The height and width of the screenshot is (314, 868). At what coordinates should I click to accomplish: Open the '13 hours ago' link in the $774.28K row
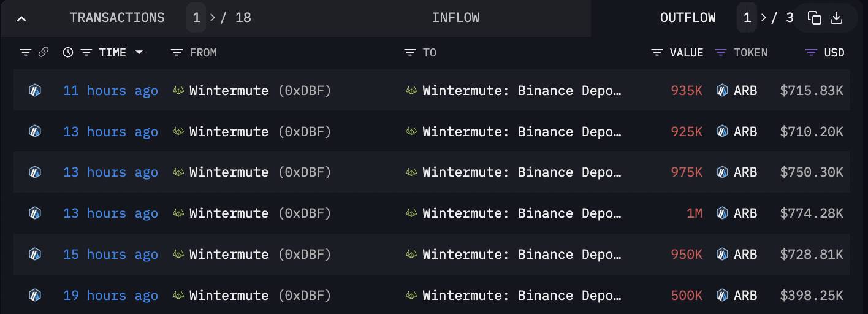point(110,213)
